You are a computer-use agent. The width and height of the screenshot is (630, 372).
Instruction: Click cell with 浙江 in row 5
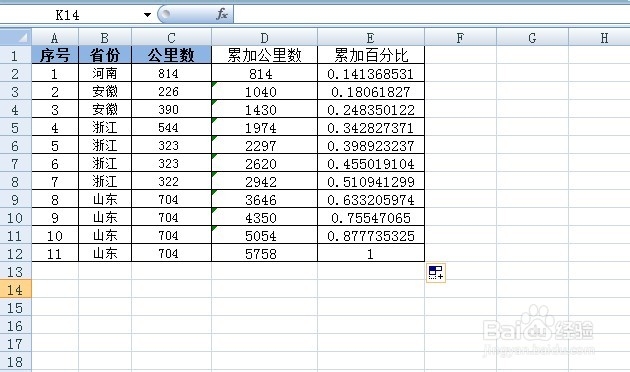[105, 127]
